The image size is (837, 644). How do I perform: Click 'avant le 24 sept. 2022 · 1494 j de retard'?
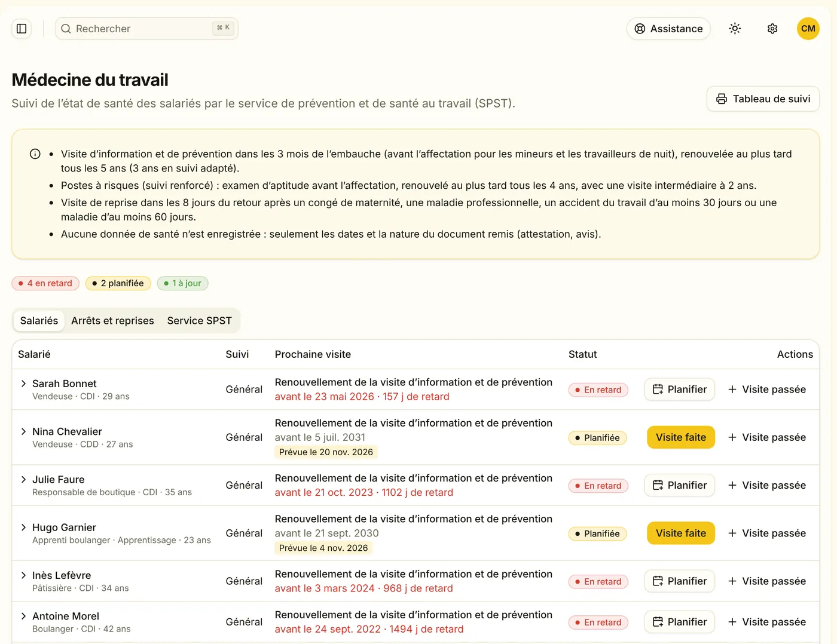click(x=369, y=629)
